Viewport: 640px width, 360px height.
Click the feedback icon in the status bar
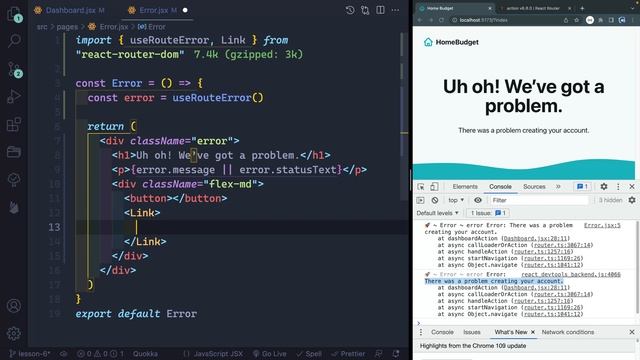[x=379, y=353]
